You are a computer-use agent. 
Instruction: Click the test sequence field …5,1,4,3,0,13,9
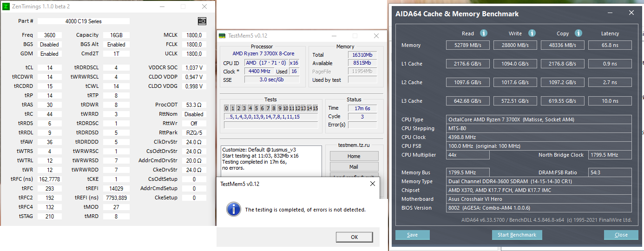point(271,117)
